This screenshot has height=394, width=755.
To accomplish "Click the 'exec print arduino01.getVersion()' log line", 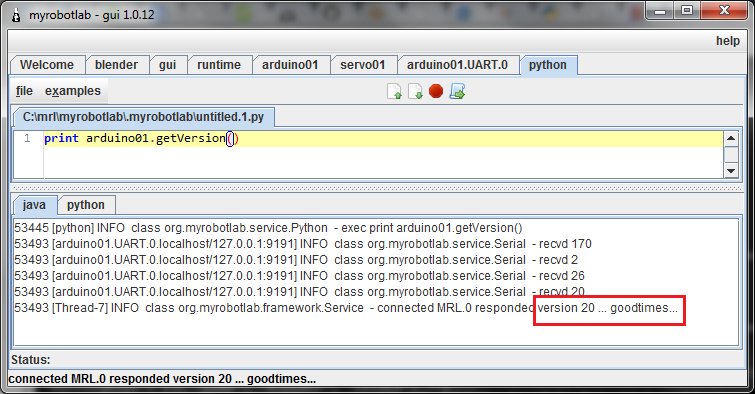I will tap(268, 228).
